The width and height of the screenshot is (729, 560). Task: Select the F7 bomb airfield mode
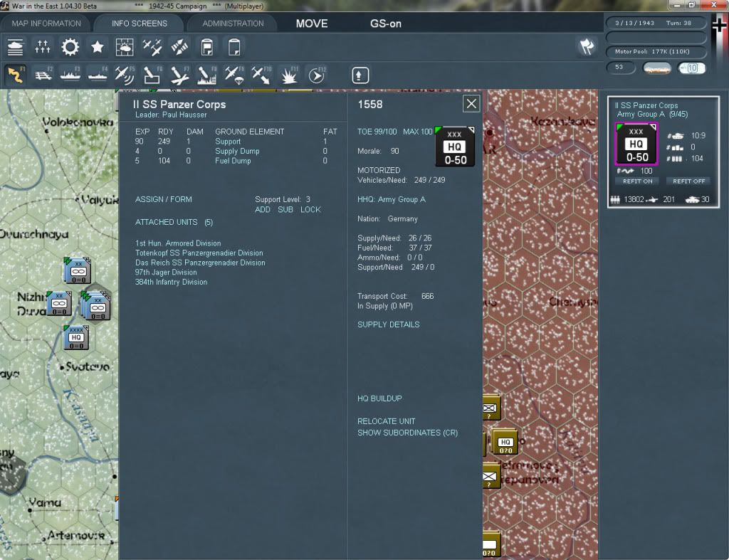[x=179, y=75]
